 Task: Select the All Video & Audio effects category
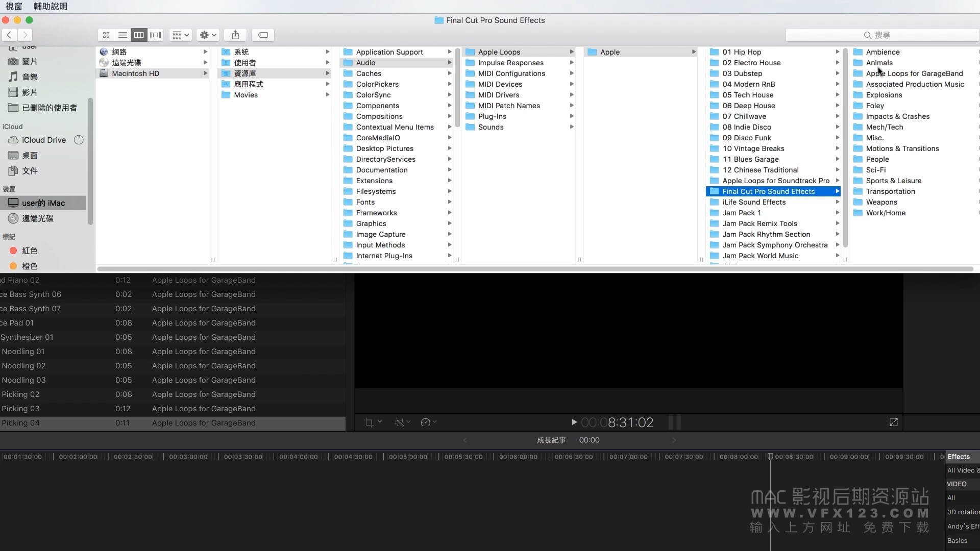(x=963, y=470)
